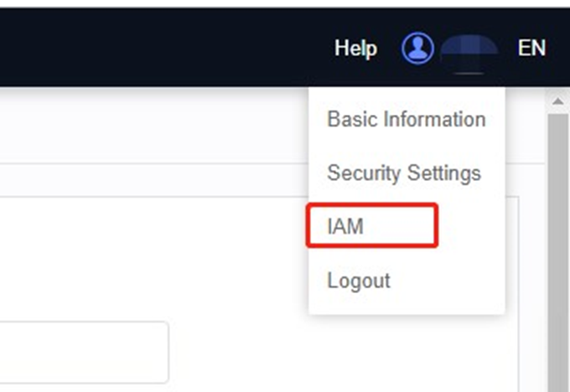570x392 pixels.
Task: Go to Security Settings
Action: [404, 173]
